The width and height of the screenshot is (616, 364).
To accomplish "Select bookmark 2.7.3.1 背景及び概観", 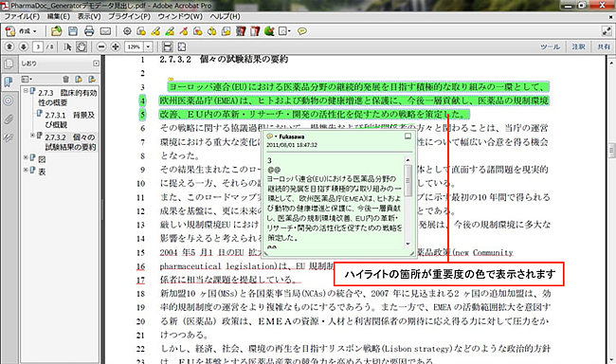I will [x=69, y=119].
